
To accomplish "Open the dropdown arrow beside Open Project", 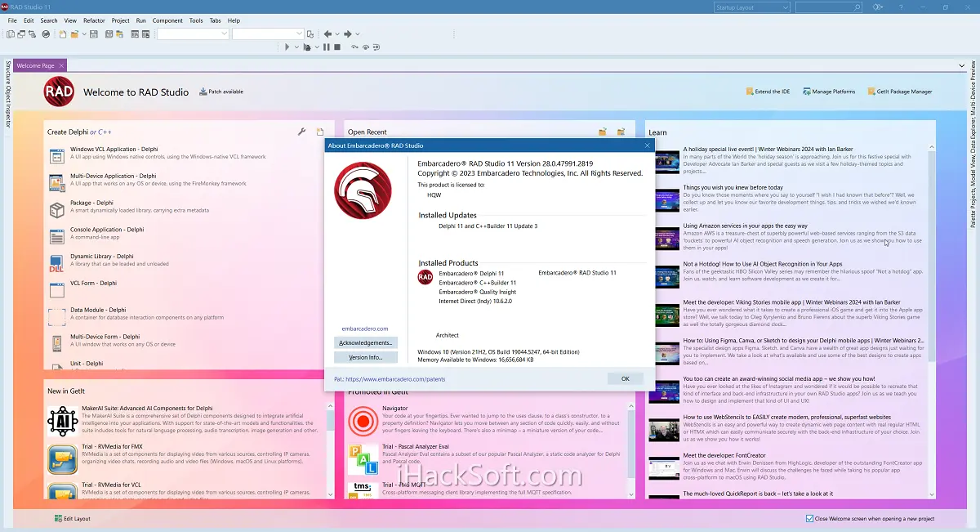I will 82,34.
